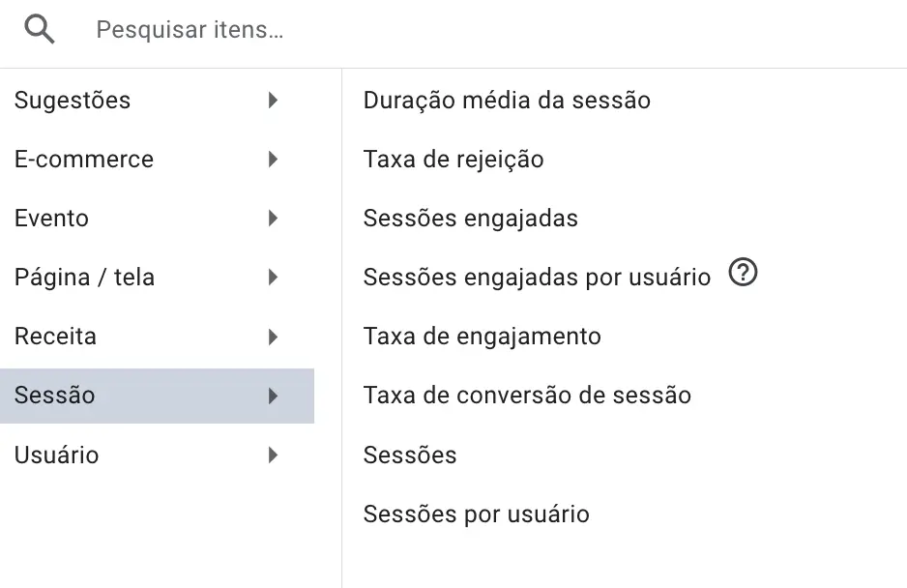
Task: Open the Receita submenu
Action: point(274,336)
